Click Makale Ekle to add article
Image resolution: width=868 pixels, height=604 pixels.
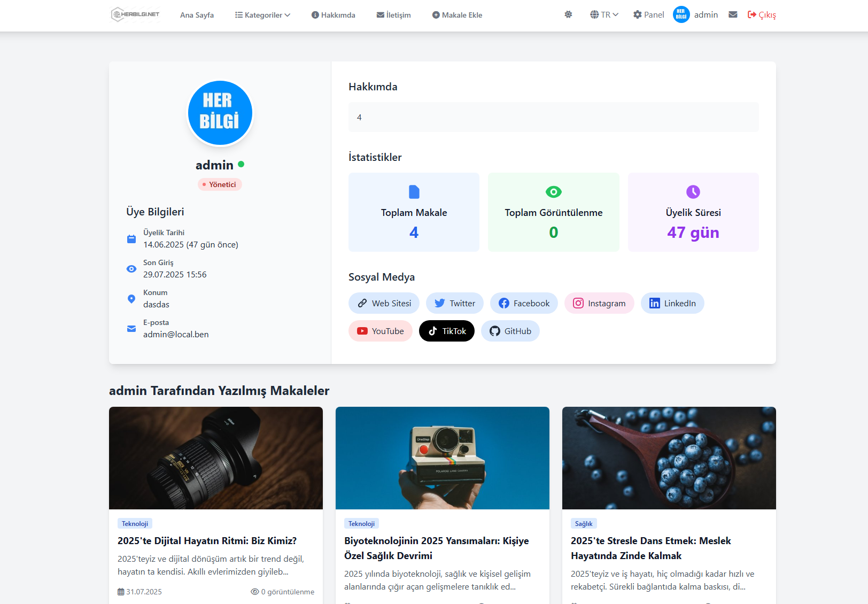pyautogui.click(x=457, y=15)
